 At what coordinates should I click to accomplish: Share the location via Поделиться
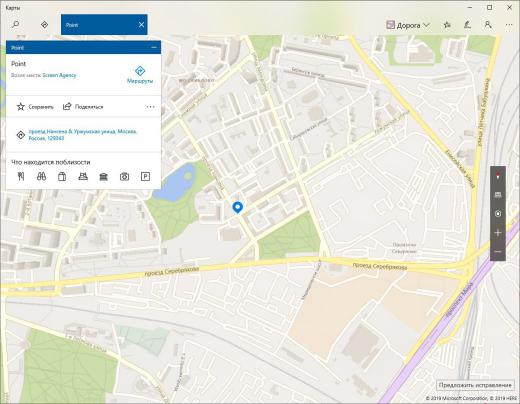click(x=83, y=107)
